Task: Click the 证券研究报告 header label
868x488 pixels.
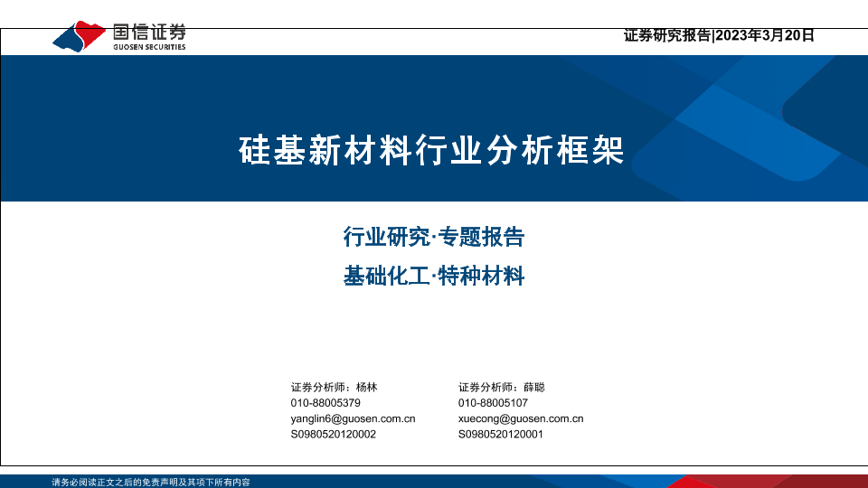Action: tap(667, 36)
